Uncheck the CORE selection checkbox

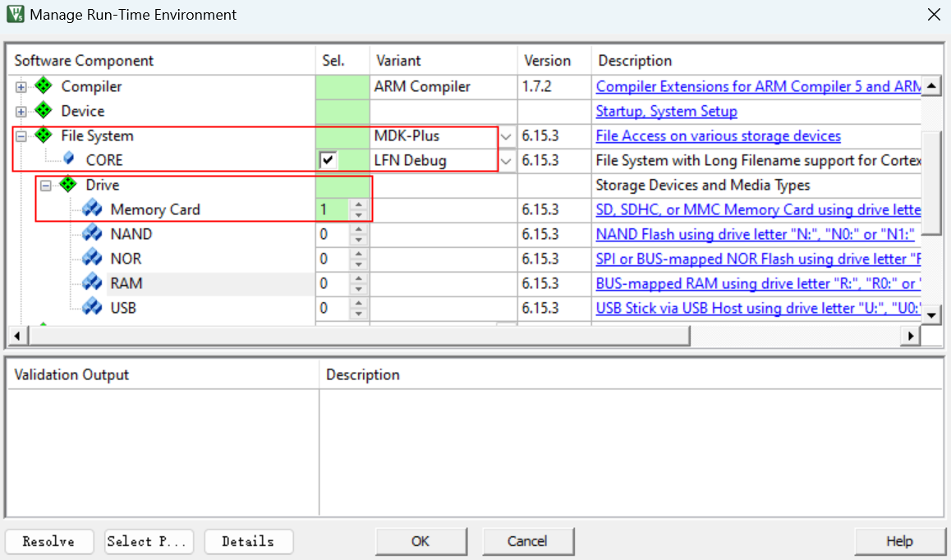click(x=328, y=160)
